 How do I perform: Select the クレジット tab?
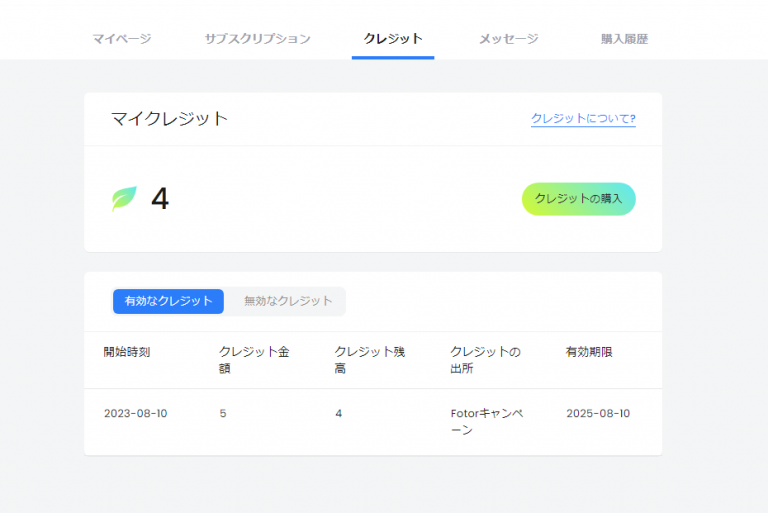coord(393,39)
